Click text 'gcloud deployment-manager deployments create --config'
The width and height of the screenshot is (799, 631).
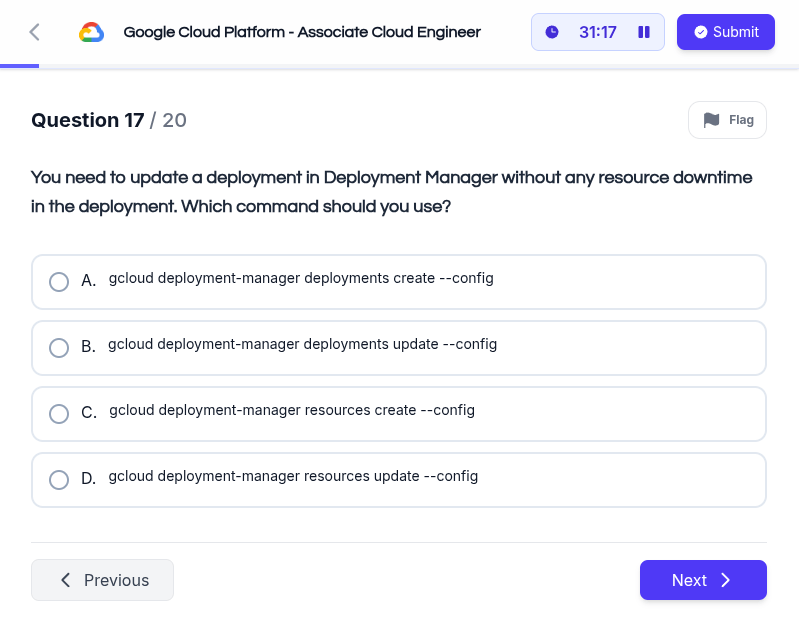[301, 278]
